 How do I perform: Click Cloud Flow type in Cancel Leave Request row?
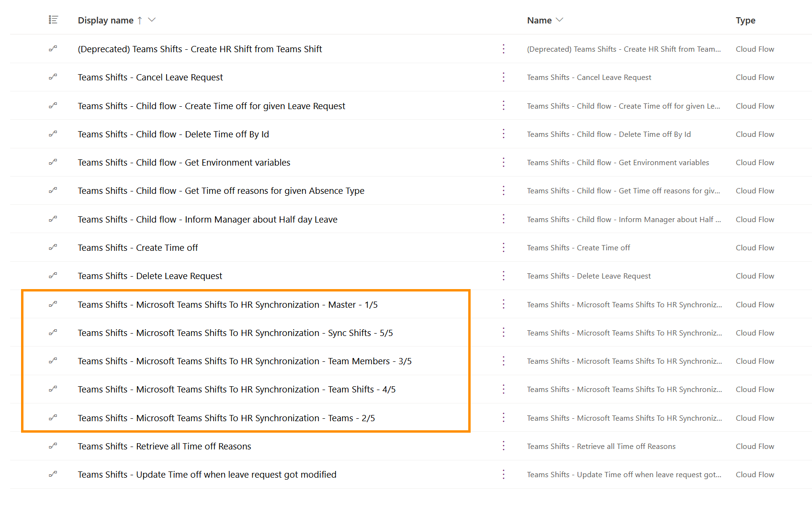tap(755, 77)
